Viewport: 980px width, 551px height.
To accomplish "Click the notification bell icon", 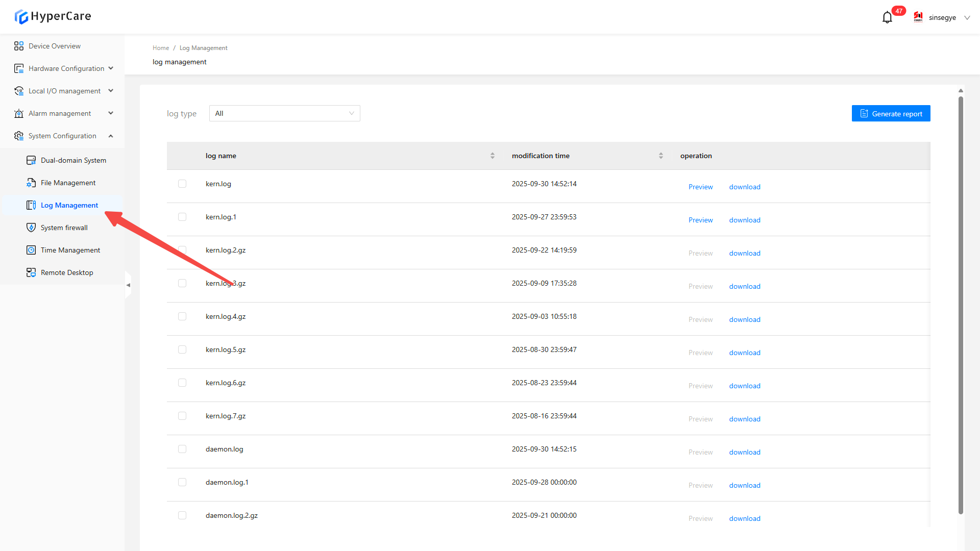I will point(887,18).
